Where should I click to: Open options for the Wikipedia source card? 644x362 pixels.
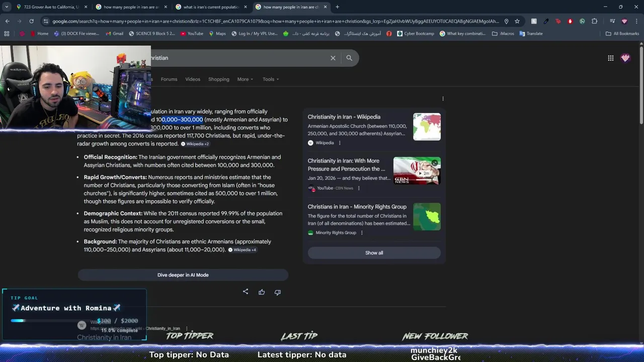pyautogui.click(x=340, y=143)
